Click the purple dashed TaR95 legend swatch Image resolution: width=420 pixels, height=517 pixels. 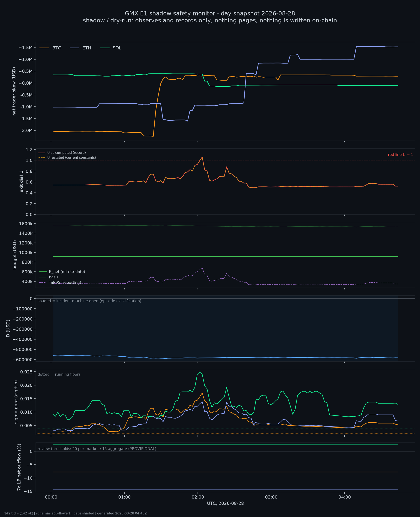42,283
